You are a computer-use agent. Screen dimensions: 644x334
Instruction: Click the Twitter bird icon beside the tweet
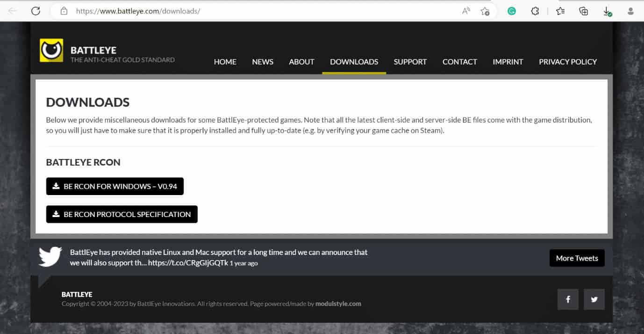(x=50, y=257)
